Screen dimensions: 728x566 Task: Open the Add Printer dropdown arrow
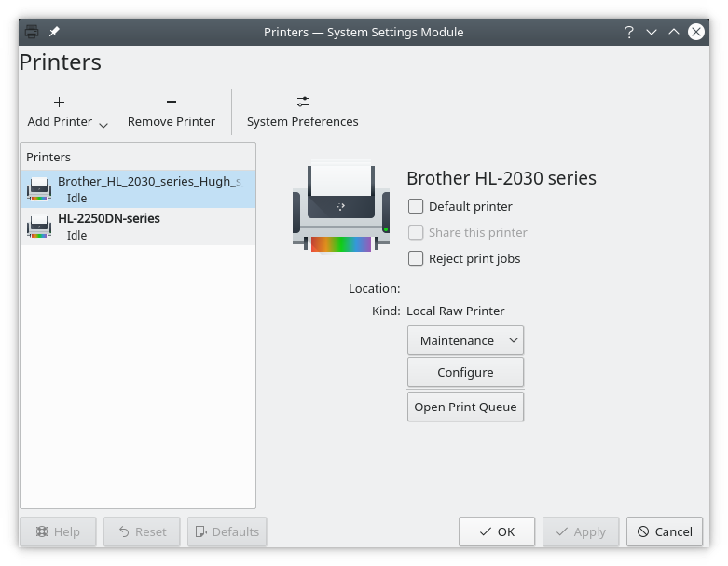click(103, 124)
